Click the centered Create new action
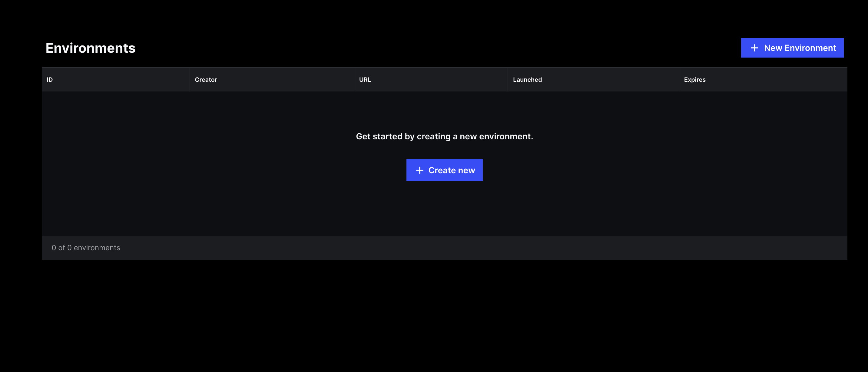 444,170
